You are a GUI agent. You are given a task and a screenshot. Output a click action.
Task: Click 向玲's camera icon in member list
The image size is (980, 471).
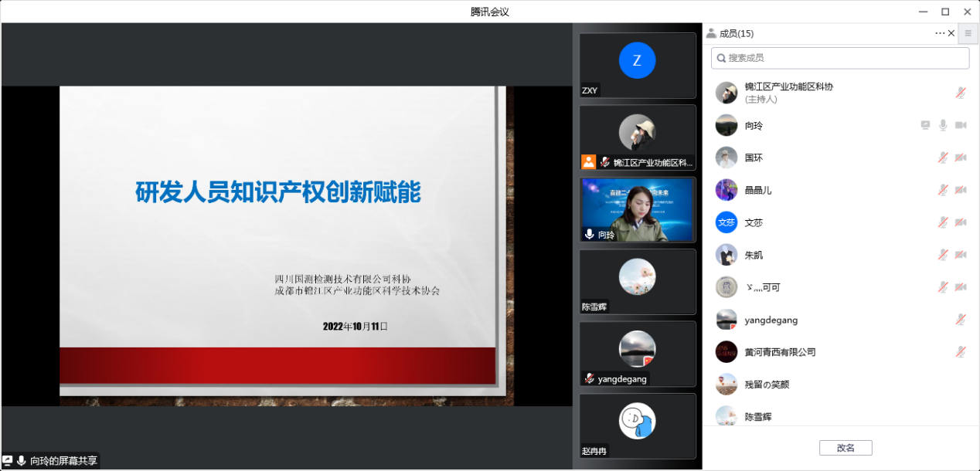(960, 125)
